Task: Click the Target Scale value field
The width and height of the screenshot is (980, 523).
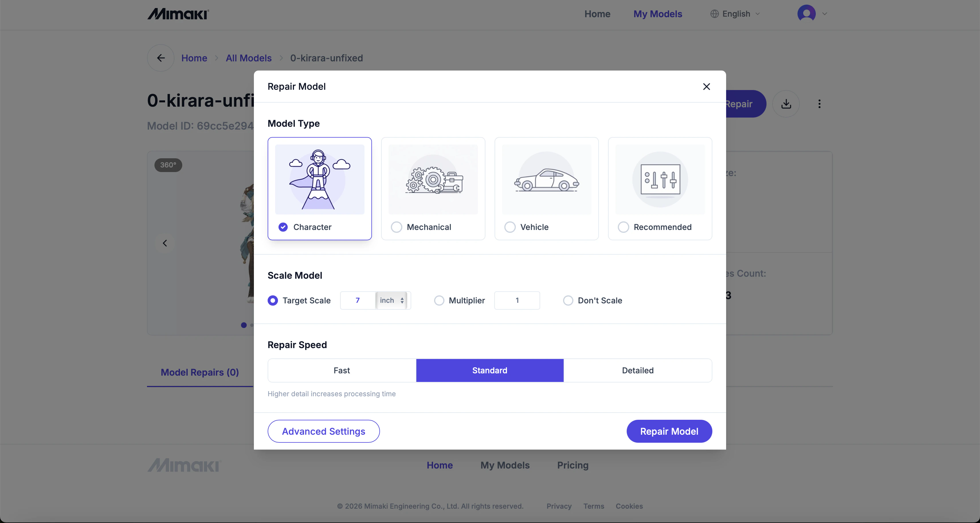Action: 358,300
